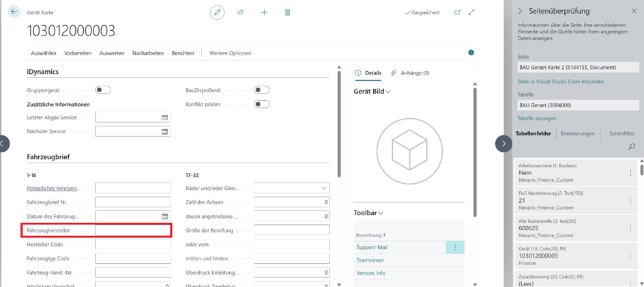
Task: Collapse the Toolbar section
Action: [381, 213]
